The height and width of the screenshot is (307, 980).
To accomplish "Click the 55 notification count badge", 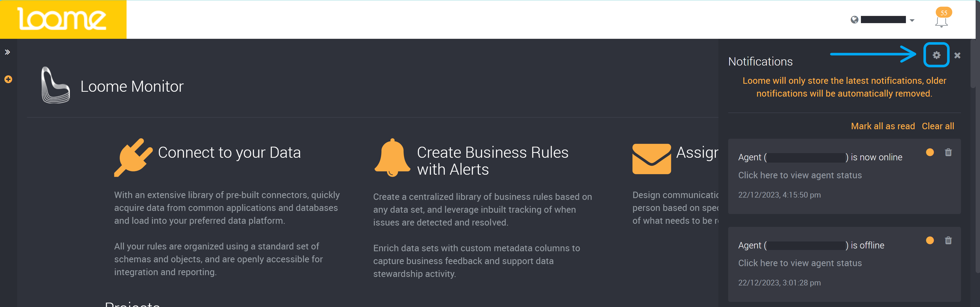I will coord(944,13).
